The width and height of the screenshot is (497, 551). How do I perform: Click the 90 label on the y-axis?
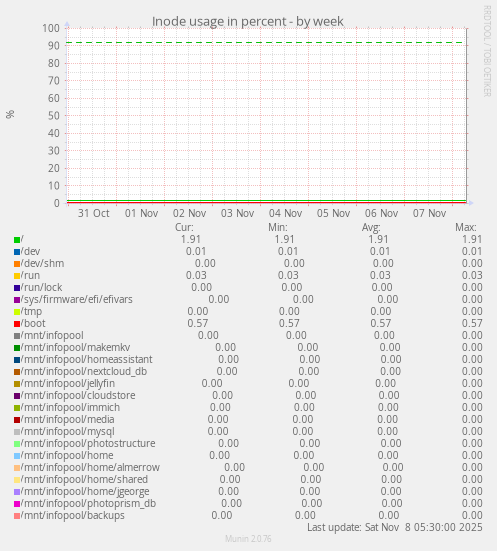tap(54, 46)
